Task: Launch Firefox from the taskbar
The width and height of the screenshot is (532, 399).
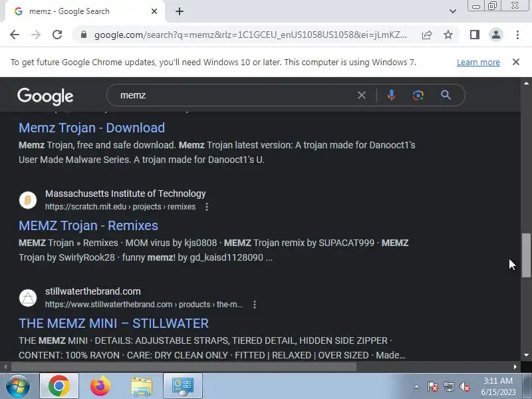Action: pyautogui.click(x=100, y=386)
